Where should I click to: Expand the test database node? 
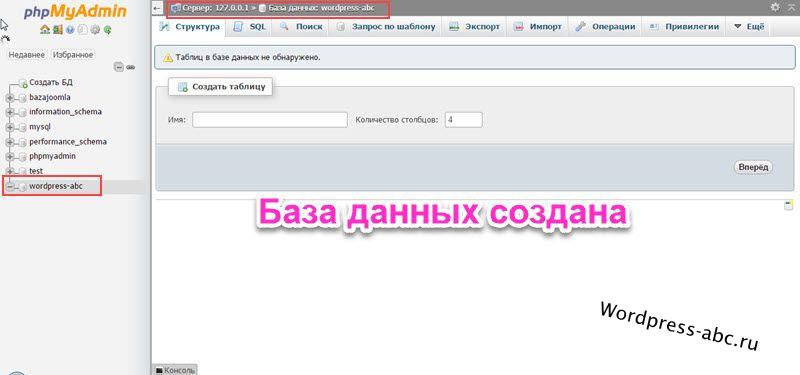point(10,172)
